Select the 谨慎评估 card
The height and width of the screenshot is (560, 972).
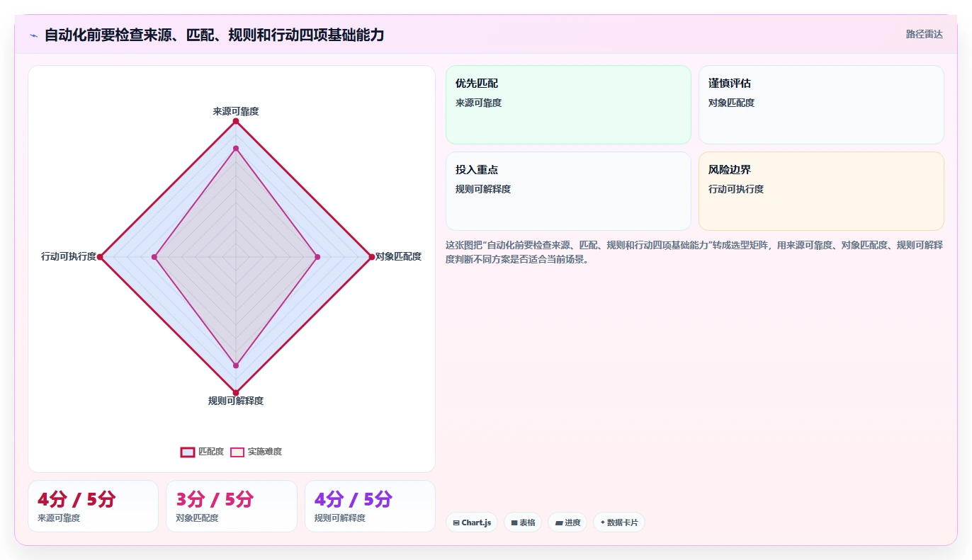[821, 105]
